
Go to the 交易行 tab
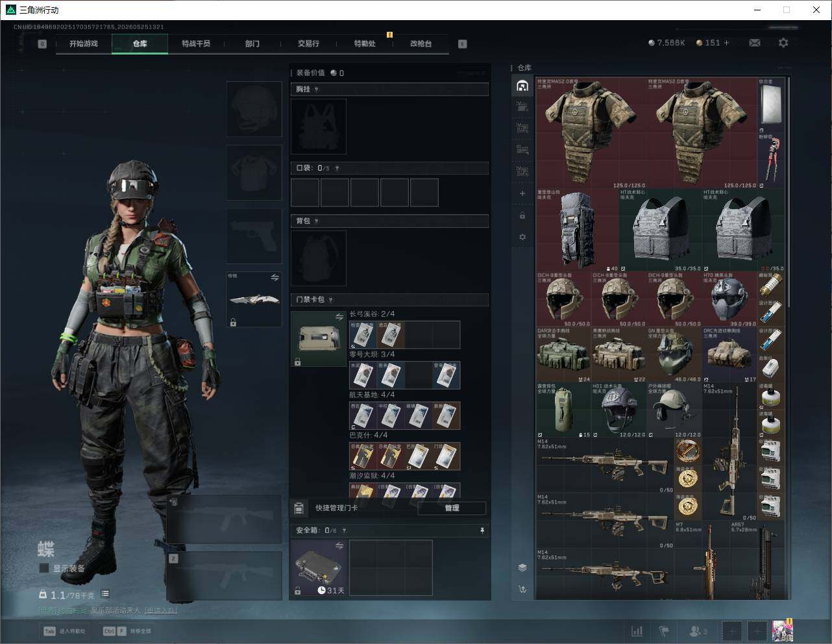(308, 43)
